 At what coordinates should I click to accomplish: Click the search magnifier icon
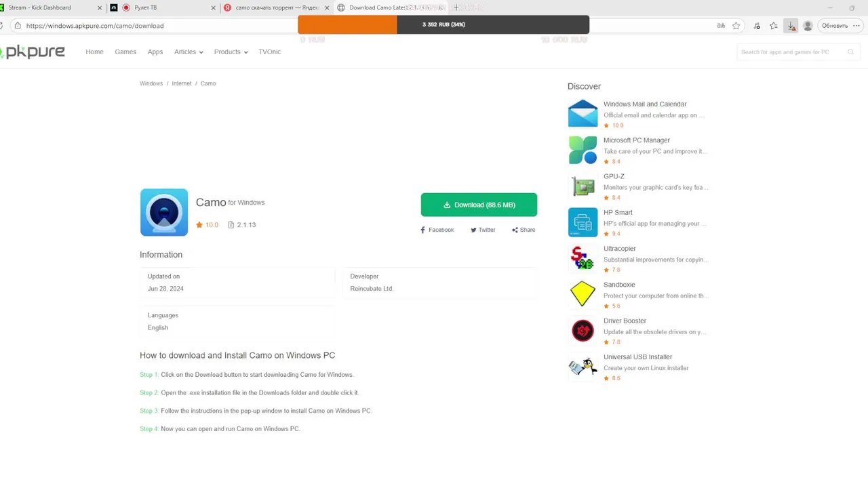click(850, 52)
